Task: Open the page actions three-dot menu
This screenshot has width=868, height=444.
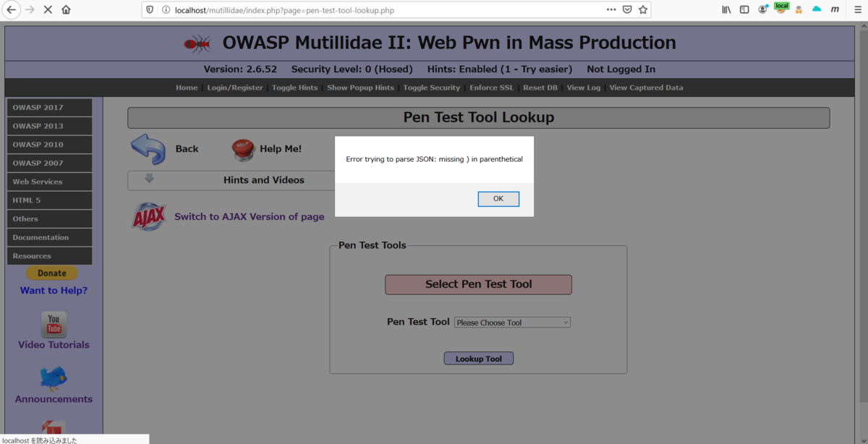Action: 611,10
